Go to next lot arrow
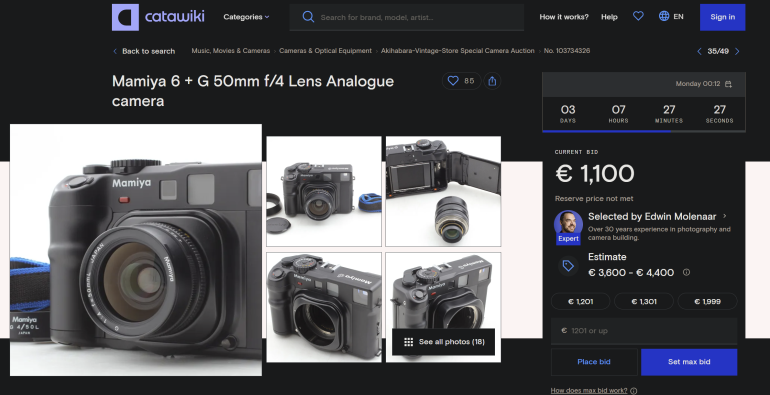770x395 pixels. coord(737,51)
